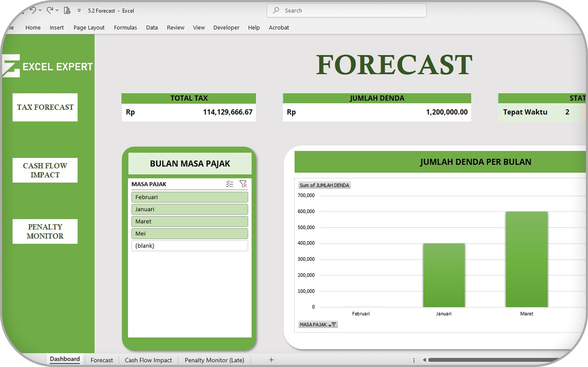This screenshot has height=367, width=588.
Task: Open the Formulas ribbon tab
Action: click(x=125, y=28)
